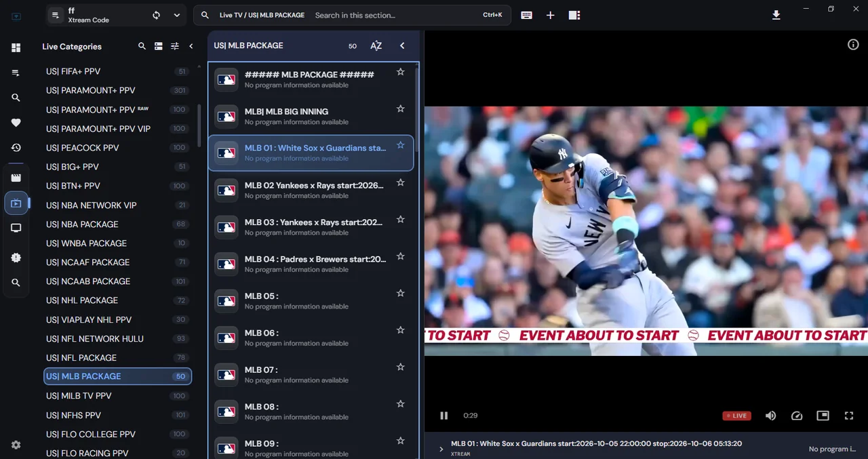Open playback speed control in player
The width and height of the screenshot is (868, 459).
797,416
